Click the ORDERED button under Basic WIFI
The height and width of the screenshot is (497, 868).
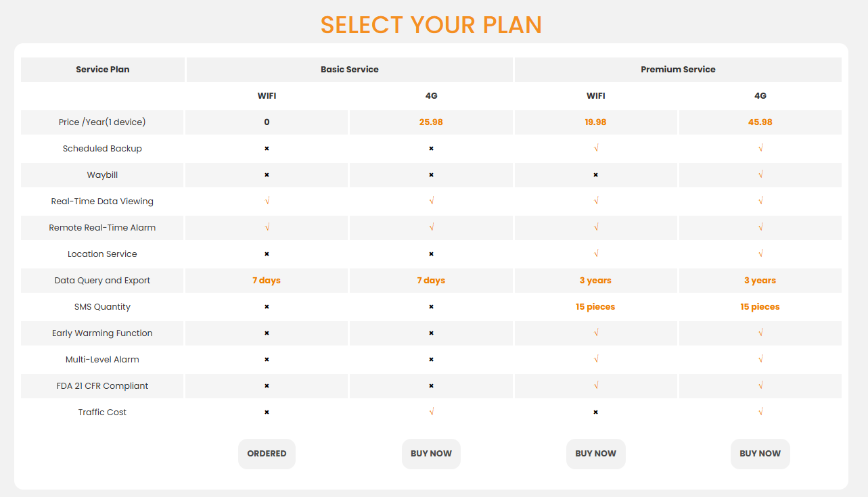[267, 454]
